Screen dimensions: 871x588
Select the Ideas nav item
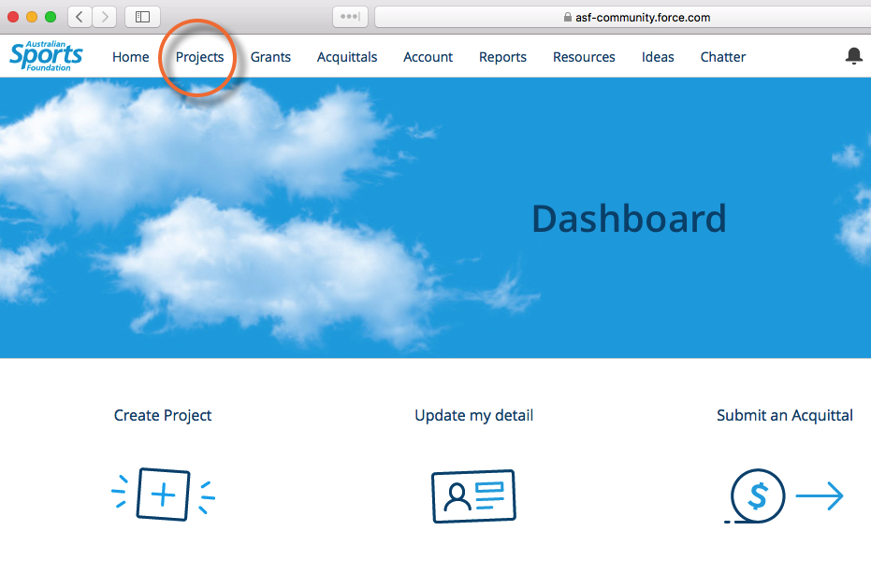point(658,57)
